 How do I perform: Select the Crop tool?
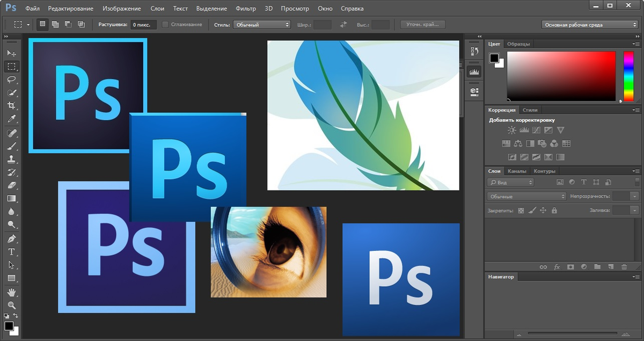11,106
